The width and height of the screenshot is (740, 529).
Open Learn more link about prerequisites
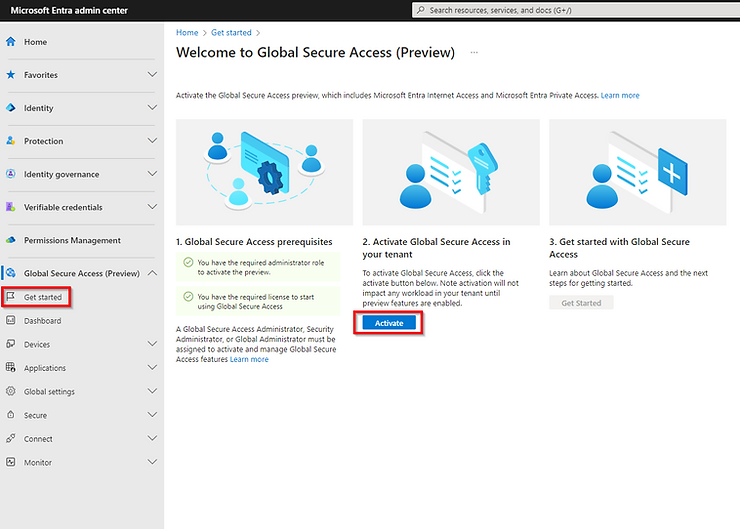(249, 359)
